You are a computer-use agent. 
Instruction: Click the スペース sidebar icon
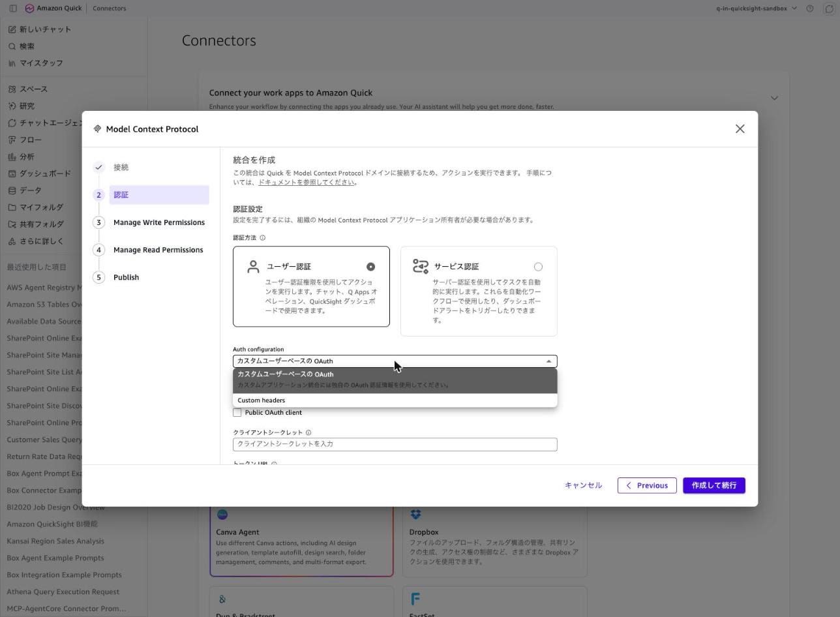[x=12, y=89]
